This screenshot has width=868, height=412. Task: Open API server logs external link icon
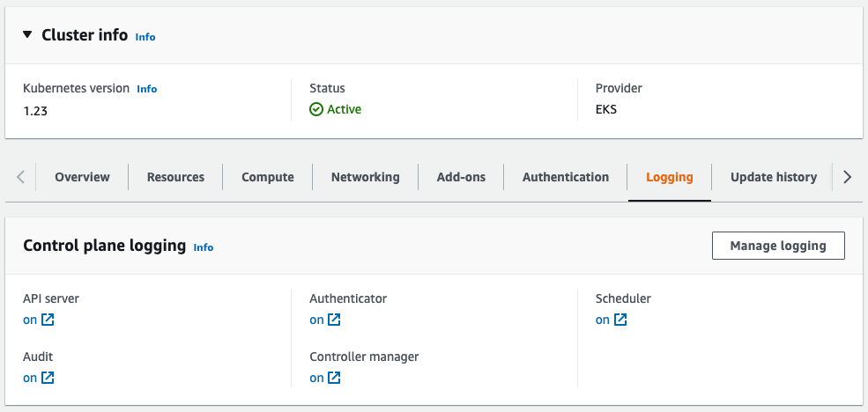pos(48,320)
